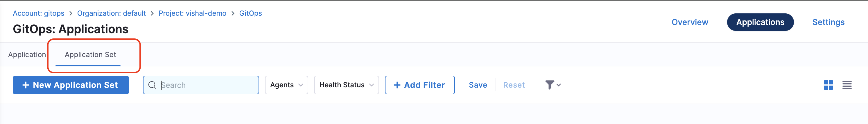Expand the saved filters chevron arrow

coord(559,85)
